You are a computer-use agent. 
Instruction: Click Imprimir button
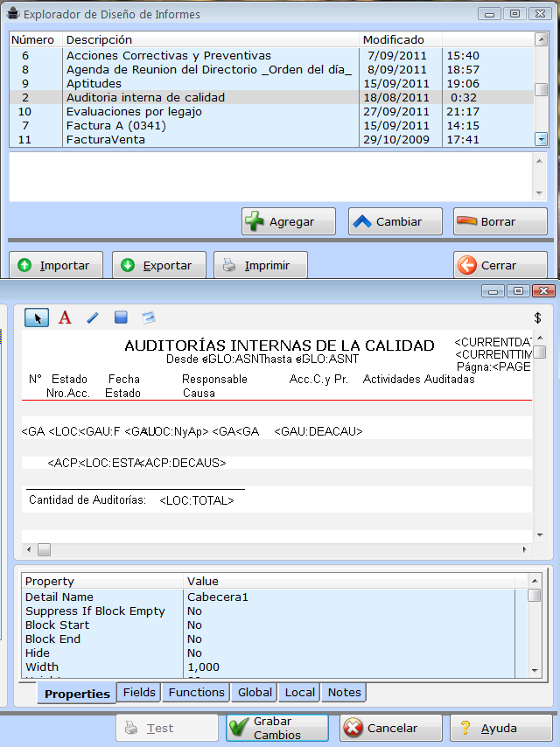click(261, 265)
